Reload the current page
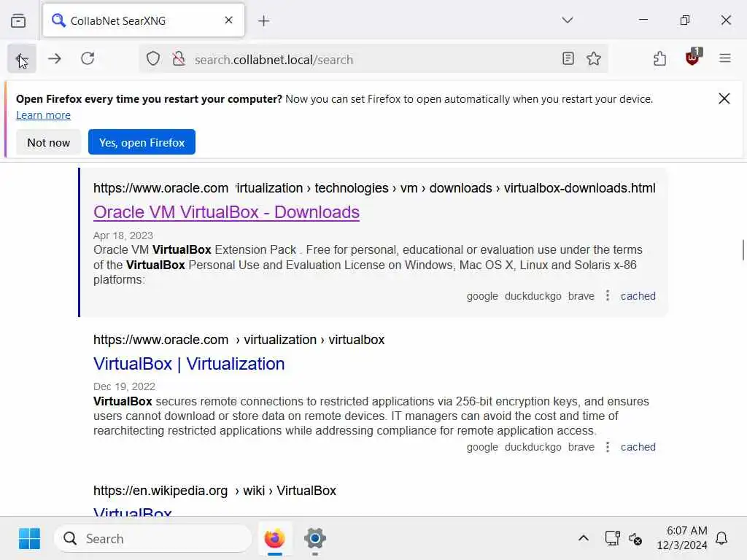This screenshot has width=747, height=560. tap(88, 58)
